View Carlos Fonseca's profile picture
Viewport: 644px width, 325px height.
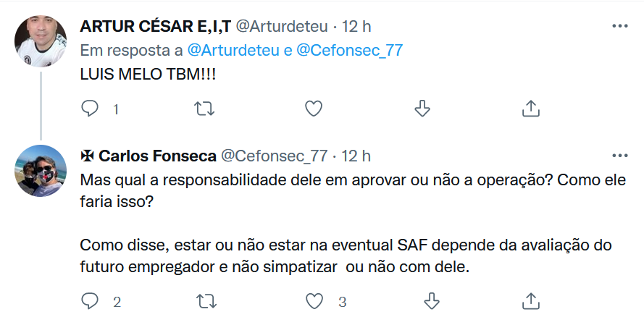[x=41, y=171]
